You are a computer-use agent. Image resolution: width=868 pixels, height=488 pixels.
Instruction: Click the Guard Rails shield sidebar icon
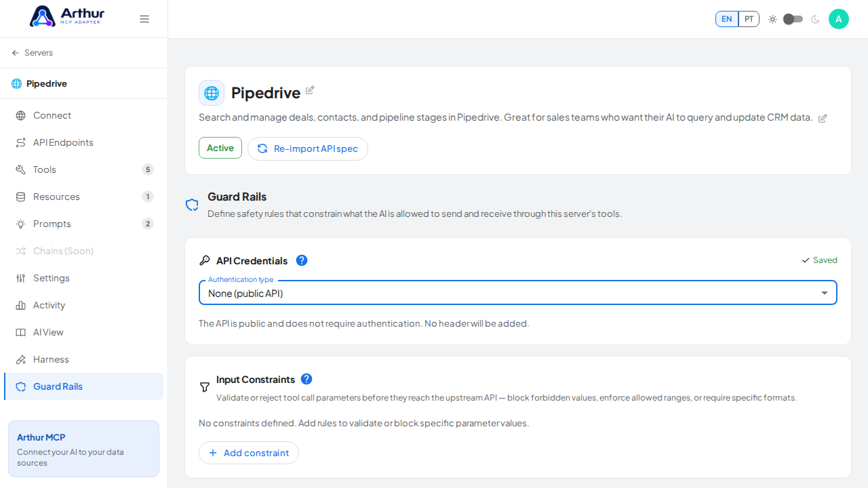[x=21, y=386]
